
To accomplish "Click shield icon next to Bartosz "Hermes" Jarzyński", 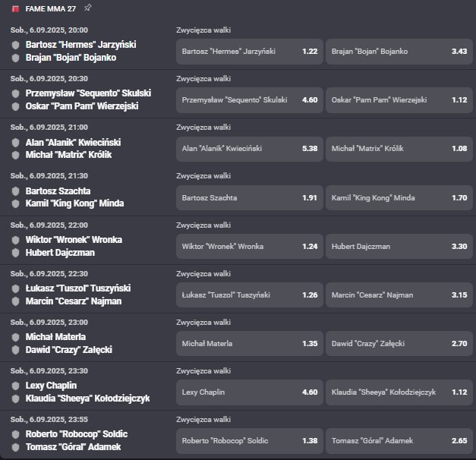I will point(15,45).
